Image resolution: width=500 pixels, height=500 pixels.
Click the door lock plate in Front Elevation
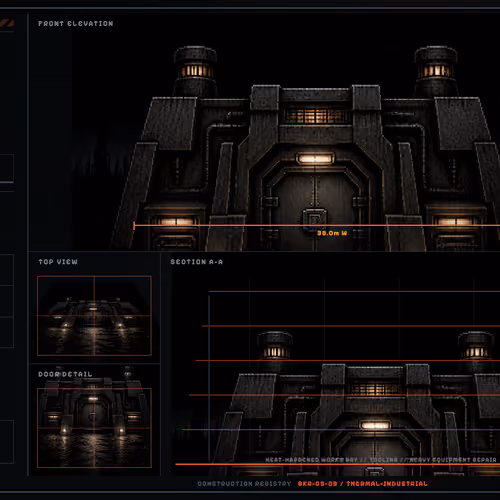point(314,219)
